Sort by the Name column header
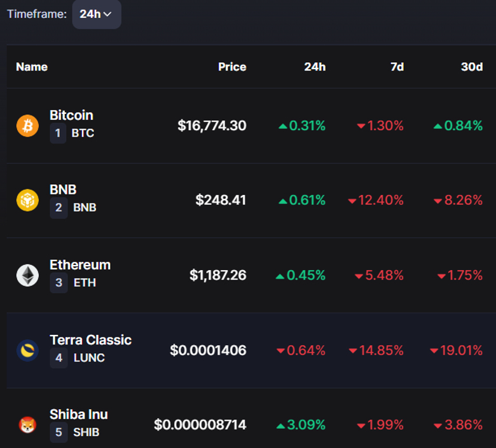Screen dimensions: 496x448 tap(32, 67)
